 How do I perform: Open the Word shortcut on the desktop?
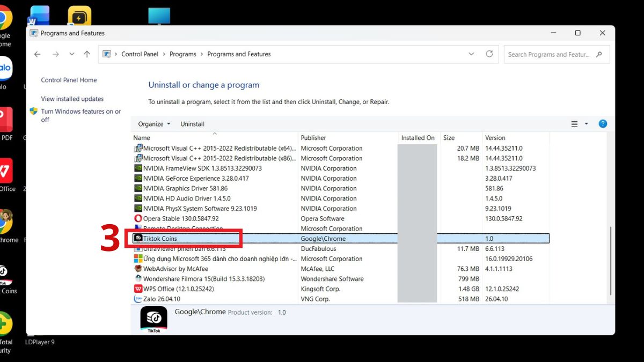click(x=40, y=16)
